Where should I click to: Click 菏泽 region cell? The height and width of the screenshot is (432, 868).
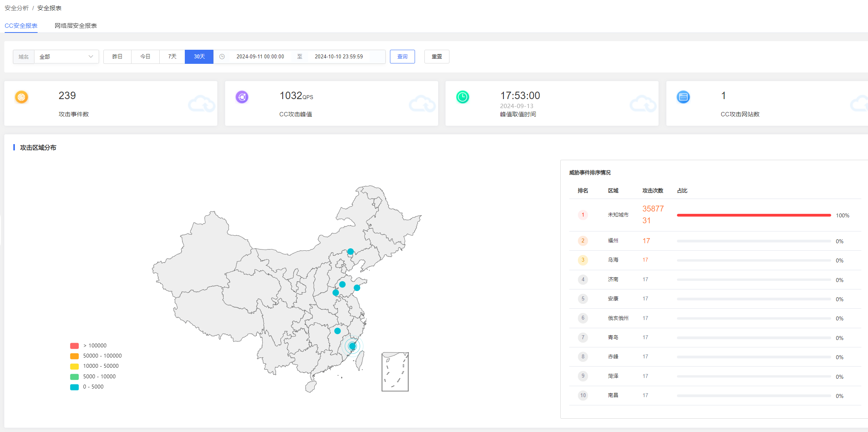coord(613,376)
